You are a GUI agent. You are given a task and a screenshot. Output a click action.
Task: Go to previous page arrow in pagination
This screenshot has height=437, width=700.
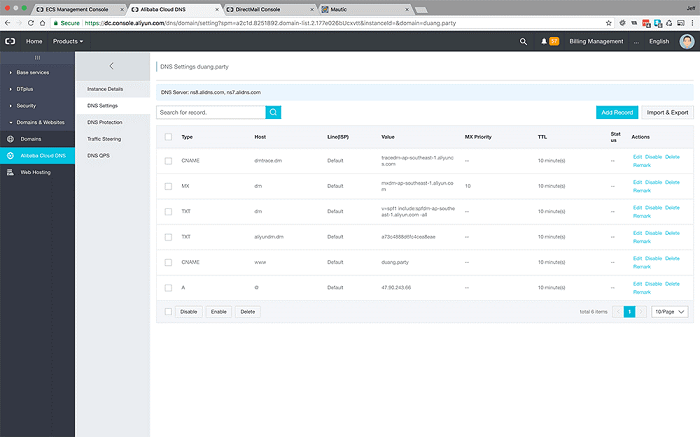point(618,312)
